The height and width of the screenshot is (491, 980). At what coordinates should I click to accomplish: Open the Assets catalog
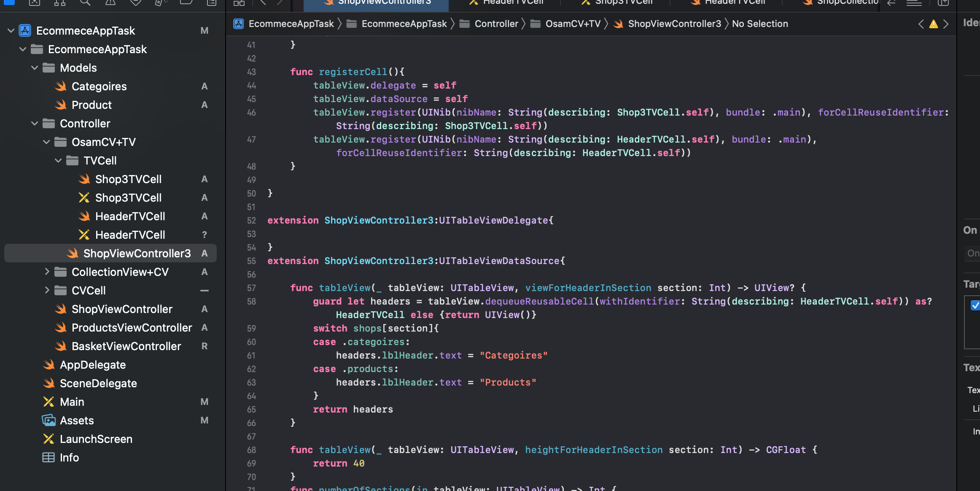tap(77, 421)
